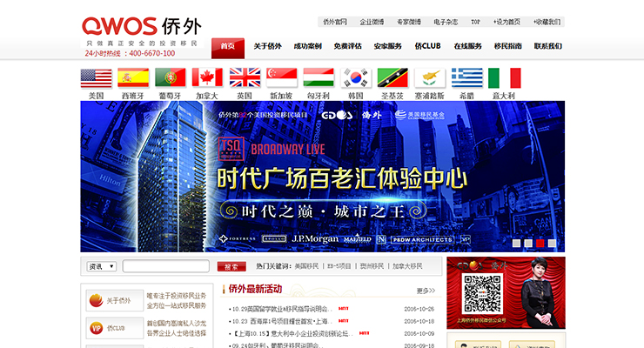This screenshot has height=348, width=644.
Task: Open the 联系我们 navigation item
Action: tap(548, 46)
